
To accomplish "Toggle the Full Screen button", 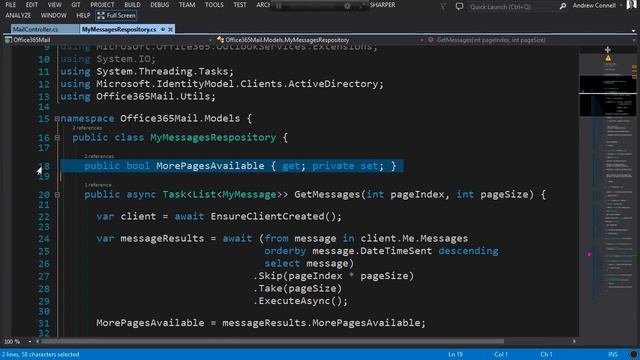I will coord(116,16).
